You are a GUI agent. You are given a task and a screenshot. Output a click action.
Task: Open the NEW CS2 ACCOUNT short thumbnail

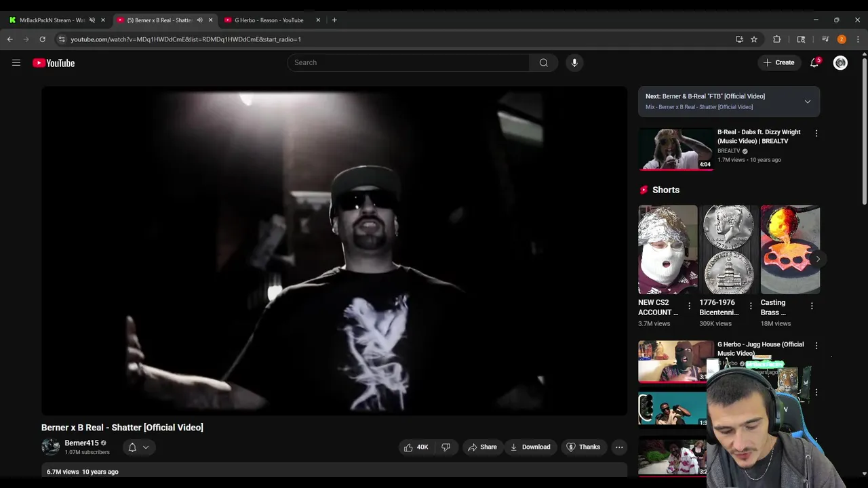pyautogui.click(x=668, y=249)
